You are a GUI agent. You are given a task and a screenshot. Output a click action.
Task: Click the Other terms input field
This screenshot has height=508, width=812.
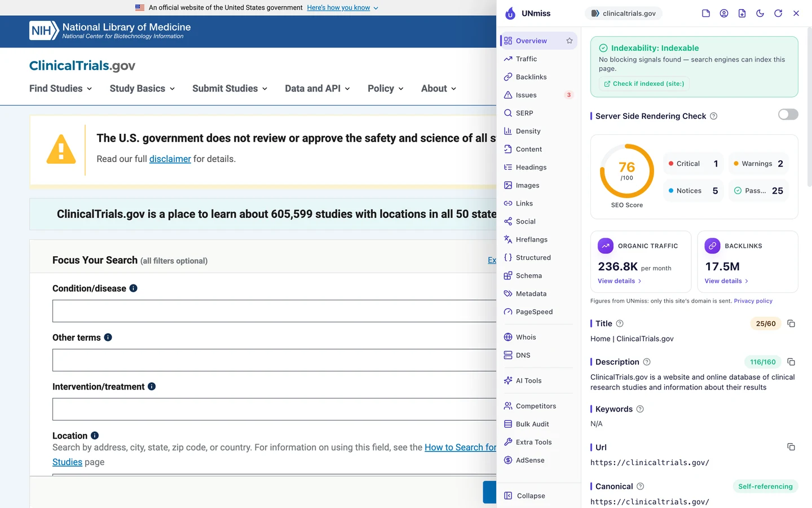tap(275, 360)
